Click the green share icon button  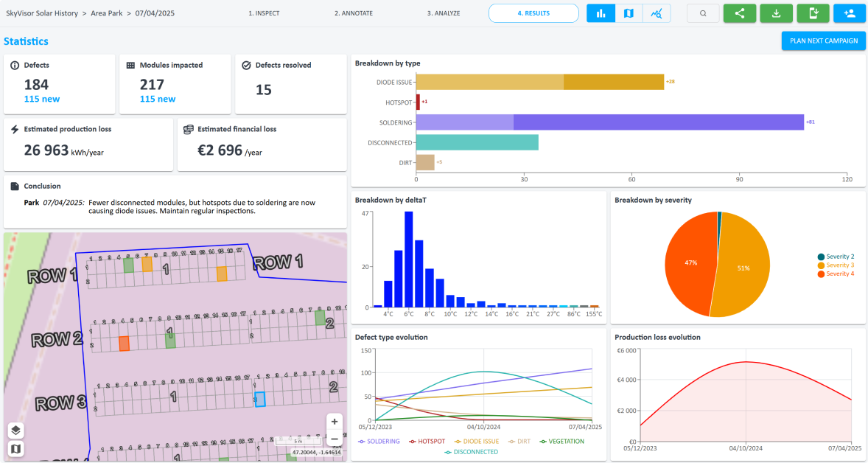740,13
